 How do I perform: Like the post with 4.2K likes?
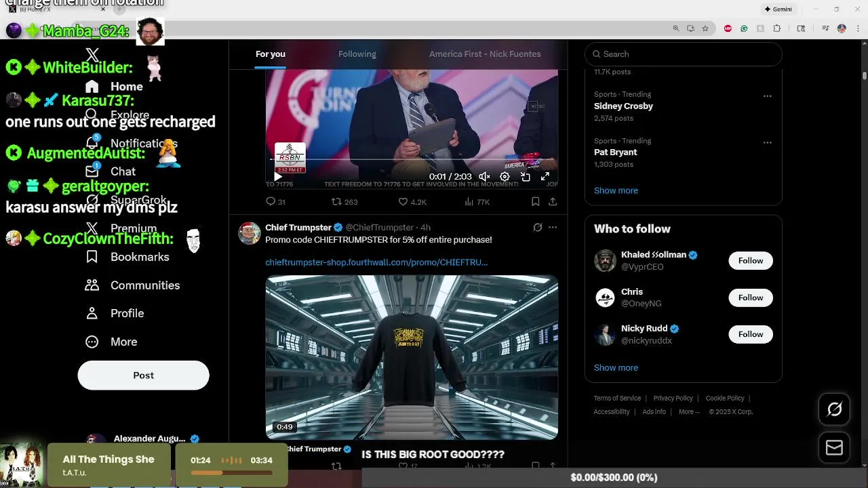[412, 202]
